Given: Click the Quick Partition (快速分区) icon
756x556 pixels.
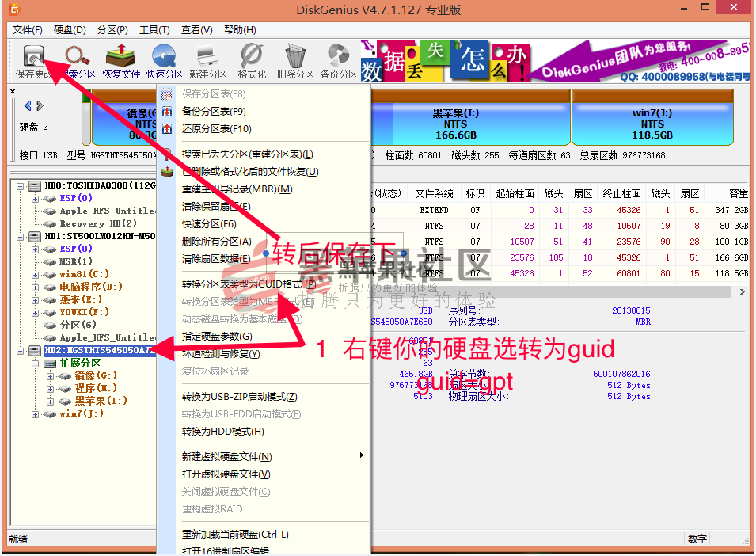Looking at the screenshot, I should pyautogui.click(x=165, y=56).
